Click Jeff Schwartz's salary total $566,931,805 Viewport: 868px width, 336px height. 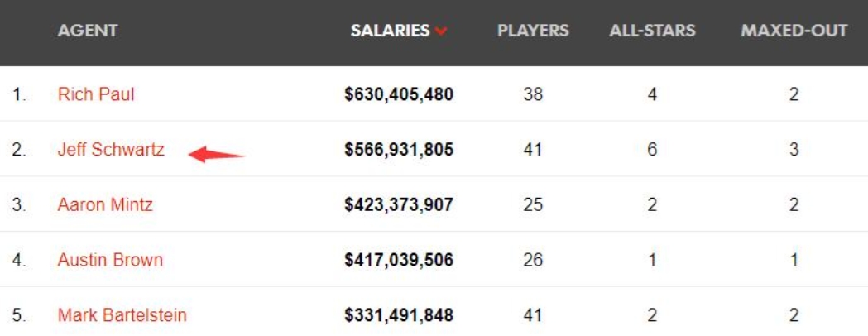(399, 150)
